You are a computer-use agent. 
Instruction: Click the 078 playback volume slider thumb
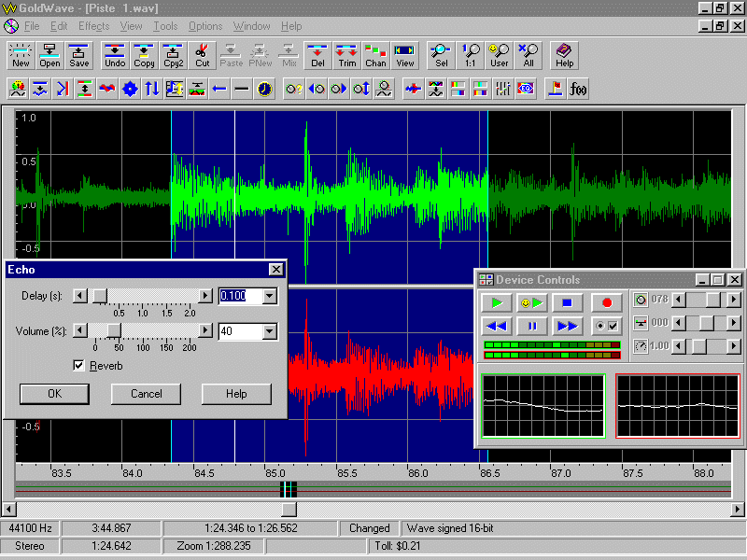pyautogui.click(x=712, y=300)
